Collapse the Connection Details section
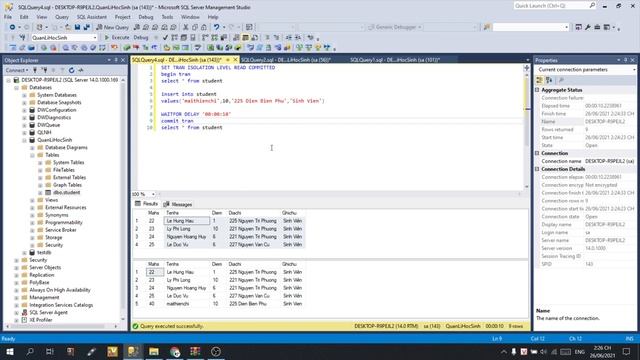This screenshot has width=640, height=360. [x=538, y=169]
